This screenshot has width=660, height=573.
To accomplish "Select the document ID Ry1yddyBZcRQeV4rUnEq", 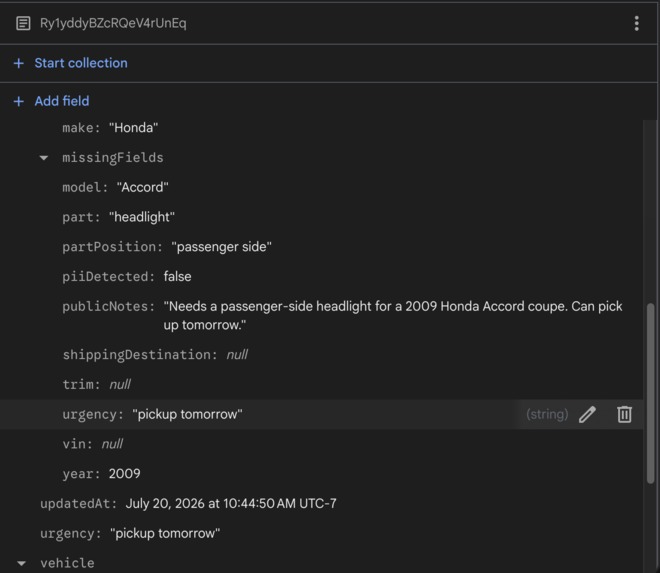I will [113, 23].
